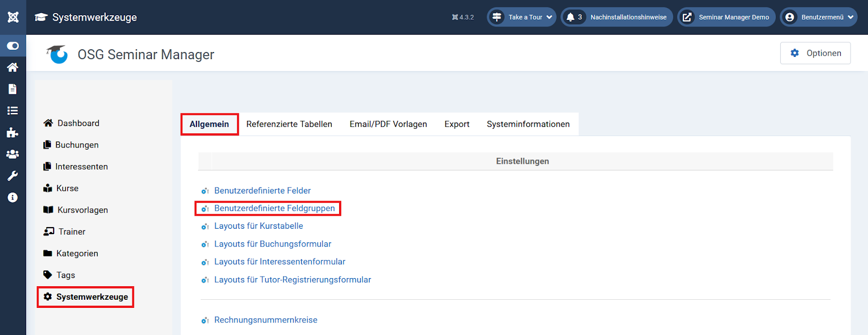Screen dimensions: 868x335
Task: Click the Optionen gear icon
Action: pyautogui.click(x=795, y=53)
